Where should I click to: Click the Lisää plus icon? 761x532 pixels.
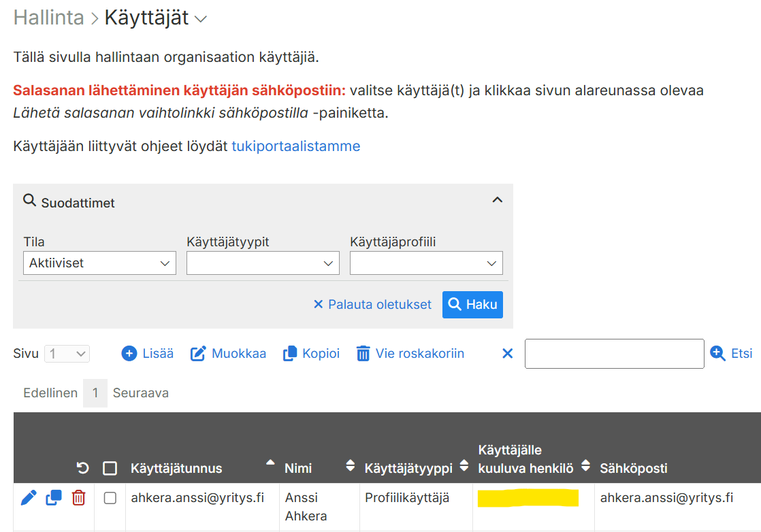(129, 354)
